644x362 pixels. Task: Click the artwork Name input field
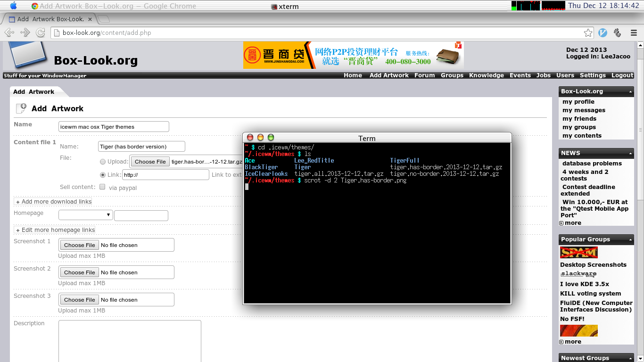pos(114,126)
